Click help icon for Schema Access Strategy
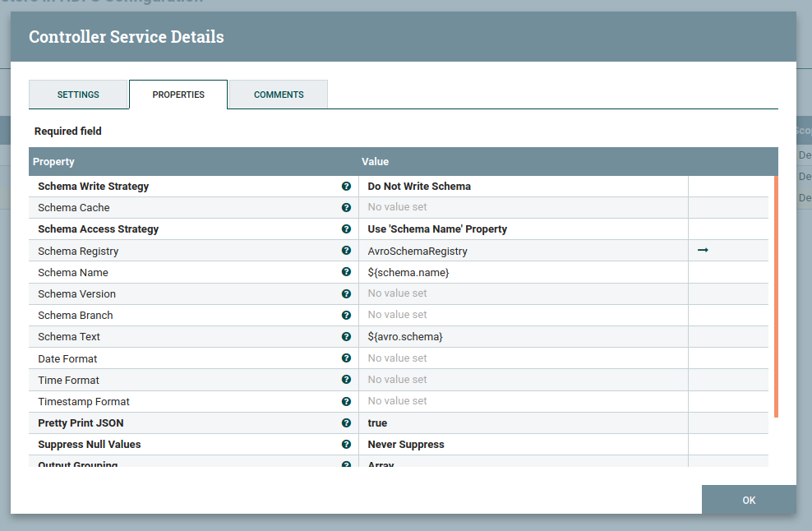 click(x=346, y=229)
